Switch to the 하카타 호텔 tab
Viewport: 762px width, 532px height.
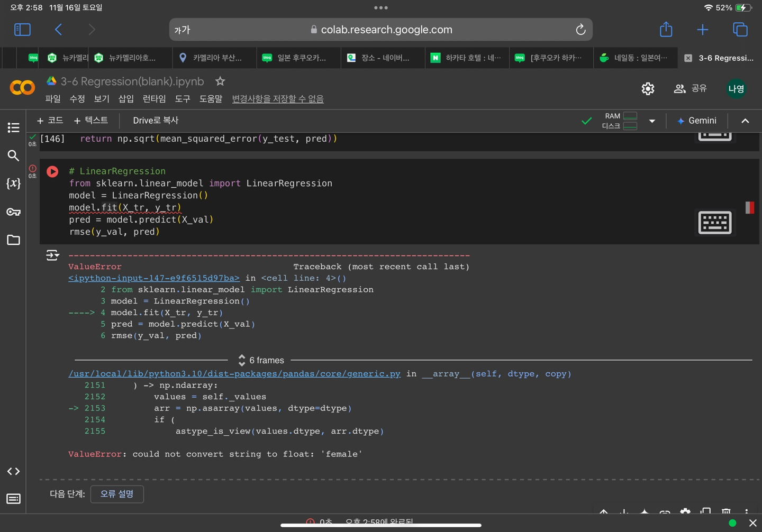467,58
